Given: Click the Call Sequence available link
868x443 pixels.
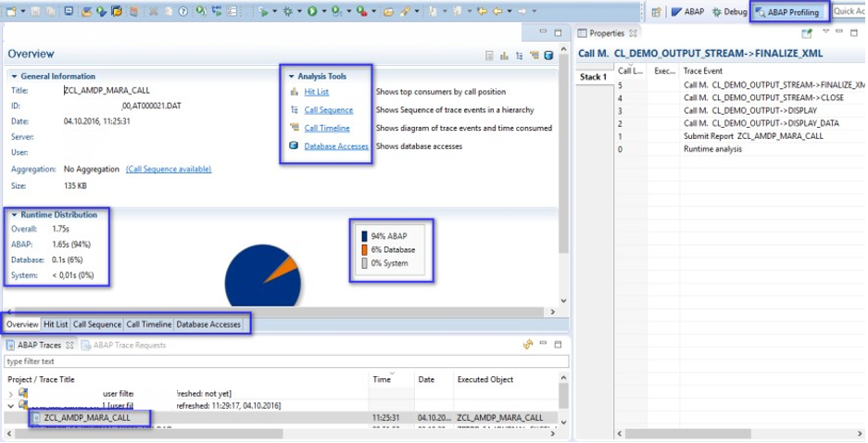Looking at the screenshot, I should (x=169, y=169).
